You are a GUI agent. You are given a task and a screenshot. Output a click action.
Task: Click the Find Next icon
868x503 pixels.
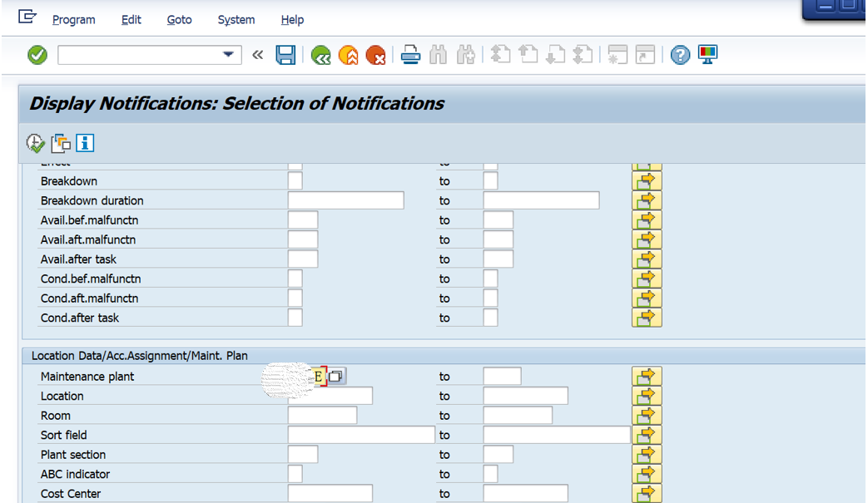(465, 54)
